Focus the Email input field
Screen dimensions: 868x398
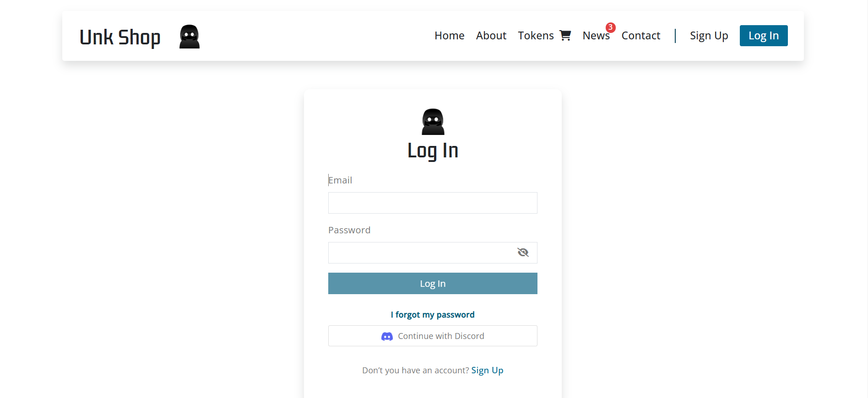(x=433, y=203)
